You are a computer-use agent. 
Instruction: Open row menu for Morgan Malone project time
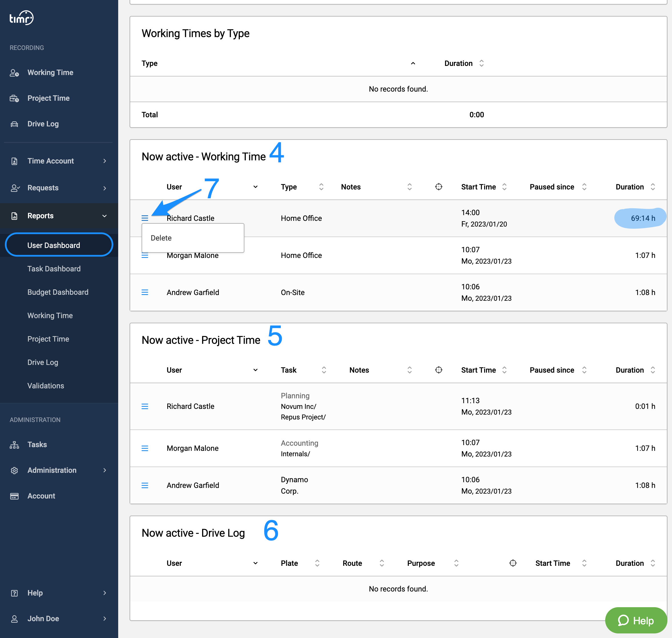(x=145, y=449)
